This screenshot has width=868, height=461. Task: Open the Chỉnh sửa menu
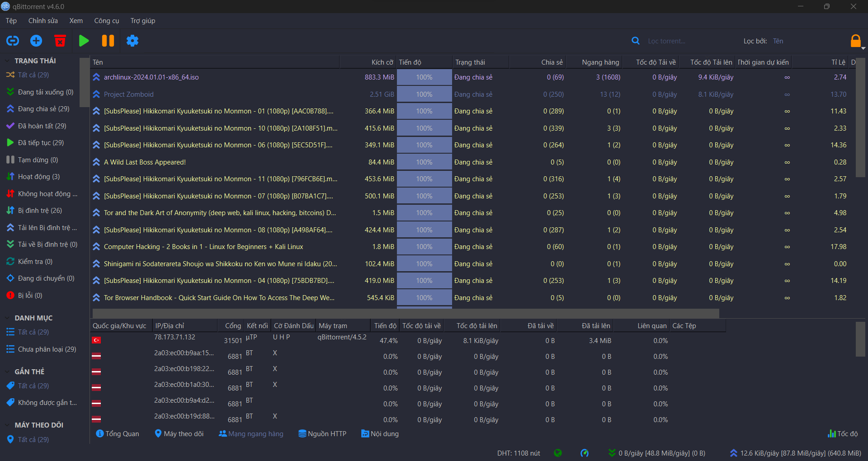pos(43,21)
